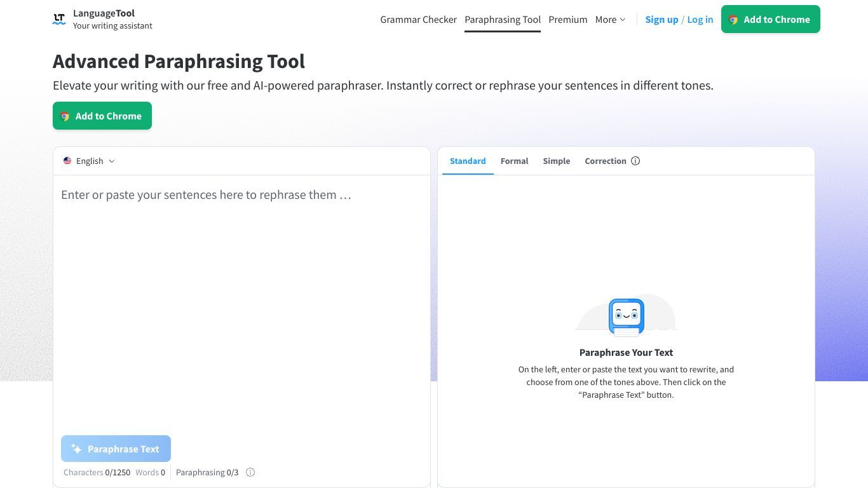This screenshot has width=868, height=488.
Task: Expand the More menu in navigation
Action: click(610, 20)
